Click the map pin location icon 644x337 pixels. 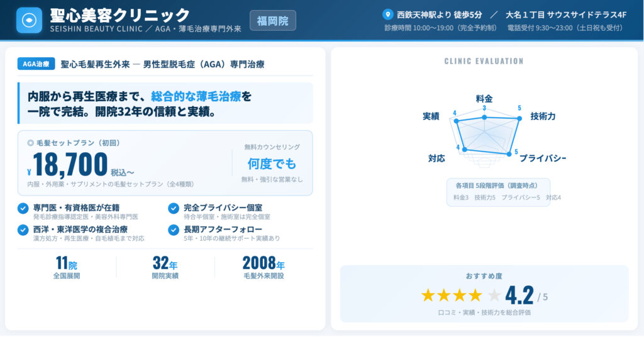pos(387,14)
